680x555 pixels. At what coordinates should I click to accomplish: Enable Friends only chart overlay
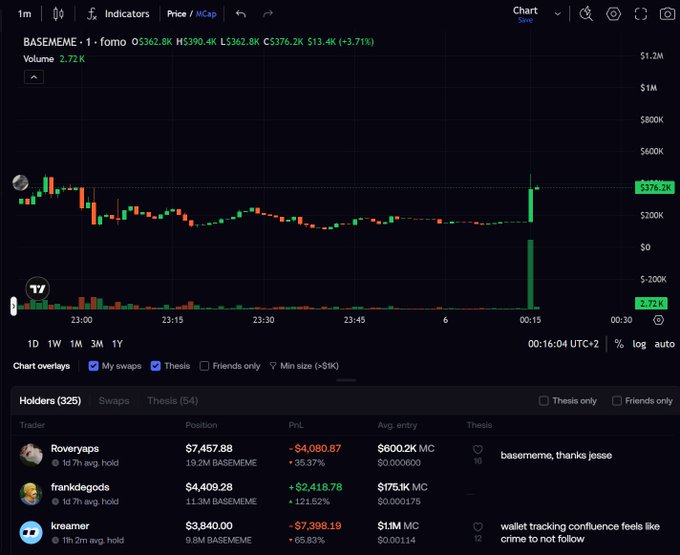point(204,366)
